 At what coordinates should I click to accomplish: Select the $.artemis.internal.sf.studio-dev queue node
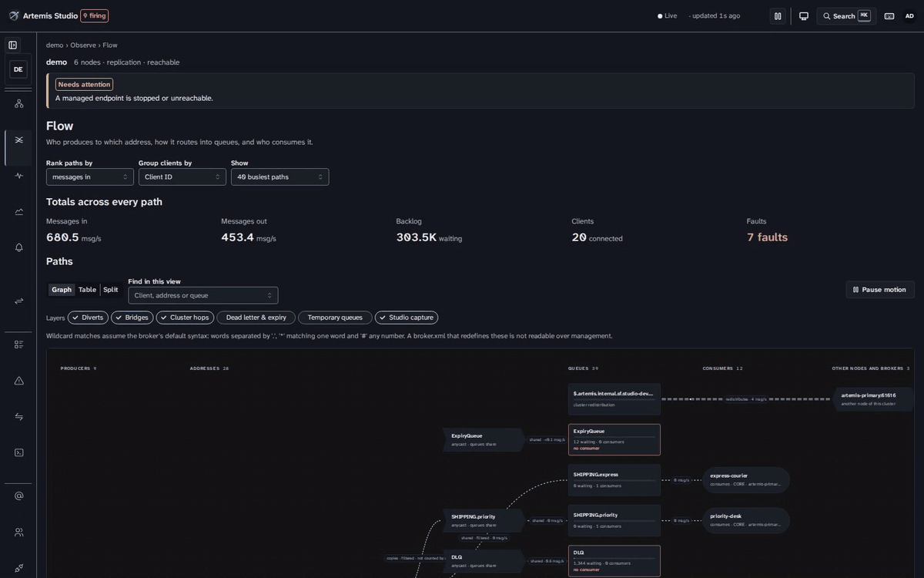coord(614,399)
